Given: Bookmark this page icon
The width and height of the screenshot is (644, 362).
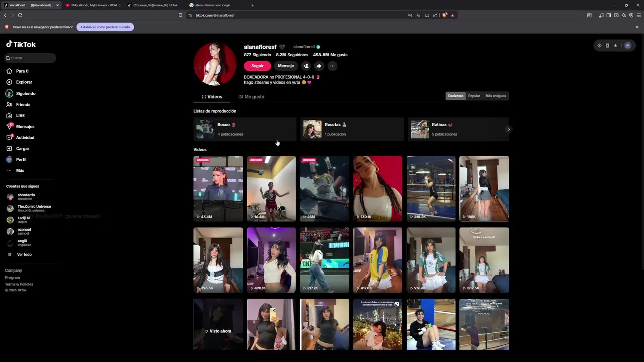Looking at the screenshot, I should pyautogui.click(x=180, y=15).
